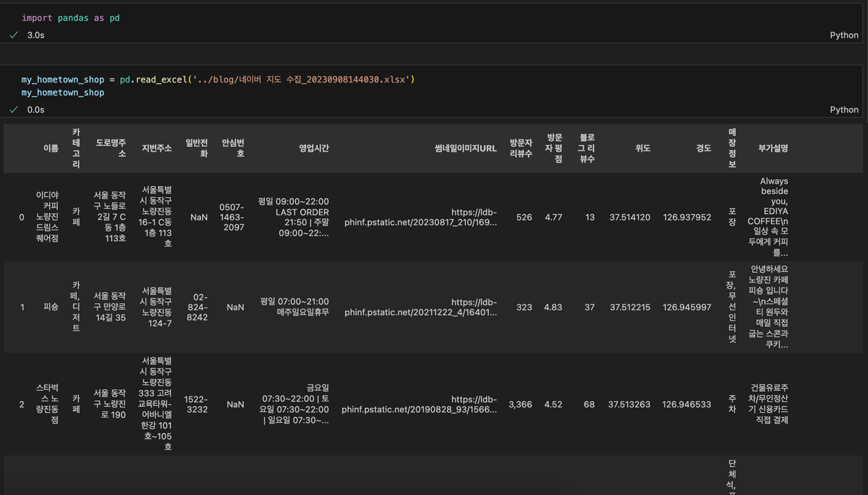Click the shop name 피숑
Screen dimensions: 868x495
pyautogui.click(x=51, y=307)
